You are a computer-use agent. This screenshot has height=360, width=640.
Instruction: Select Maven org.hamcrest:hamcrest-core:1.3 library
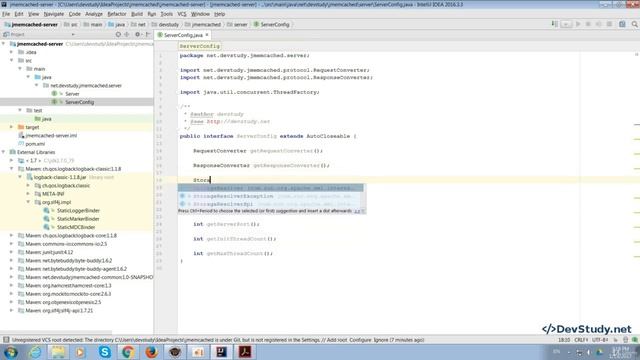pos(68,285)
